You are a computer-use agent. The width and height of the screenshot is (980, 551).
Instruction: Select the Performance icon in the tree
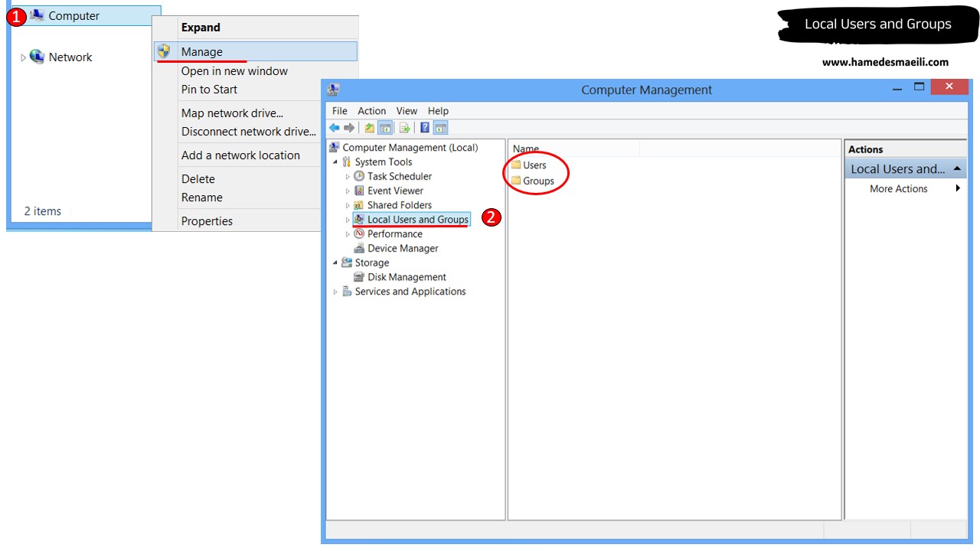tap(359, 234)
